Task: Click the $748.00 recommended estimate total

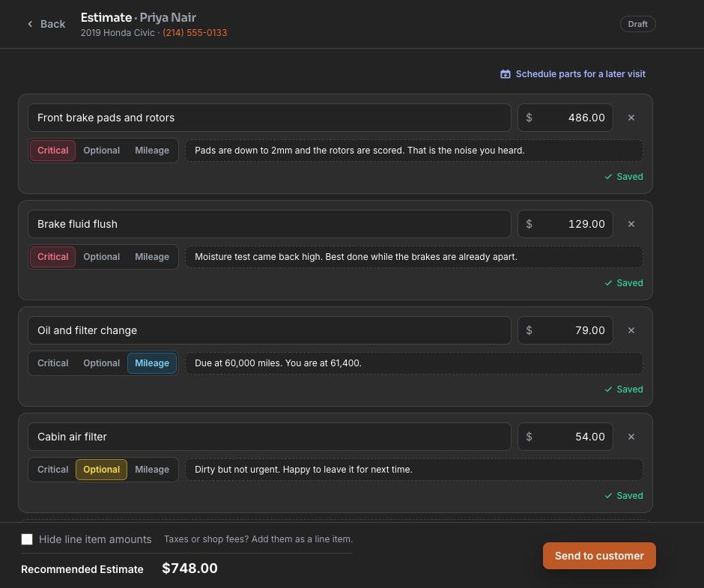Action: [189, 569]
